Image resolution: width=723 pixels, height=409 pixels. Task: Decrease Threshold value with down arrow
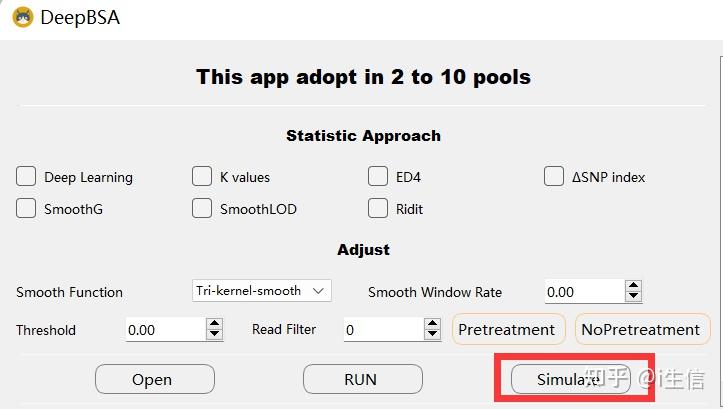coord(214,335)
